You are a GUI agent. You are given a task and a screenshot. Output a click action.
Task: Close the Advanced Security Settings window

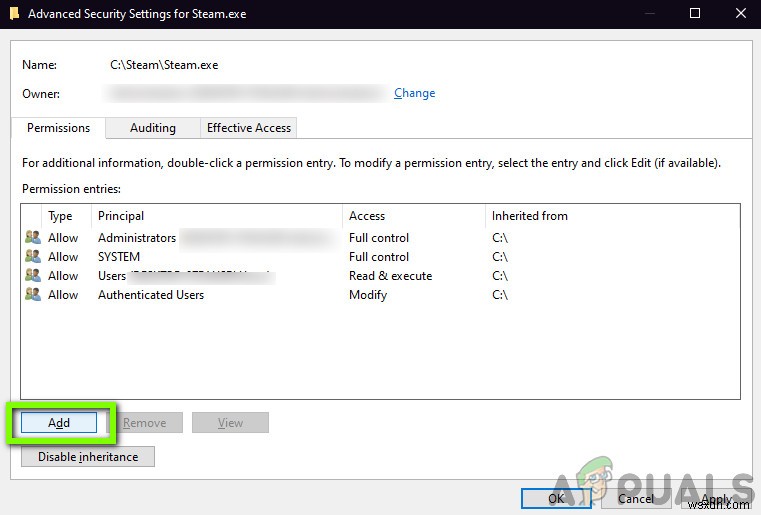[741, 13]
